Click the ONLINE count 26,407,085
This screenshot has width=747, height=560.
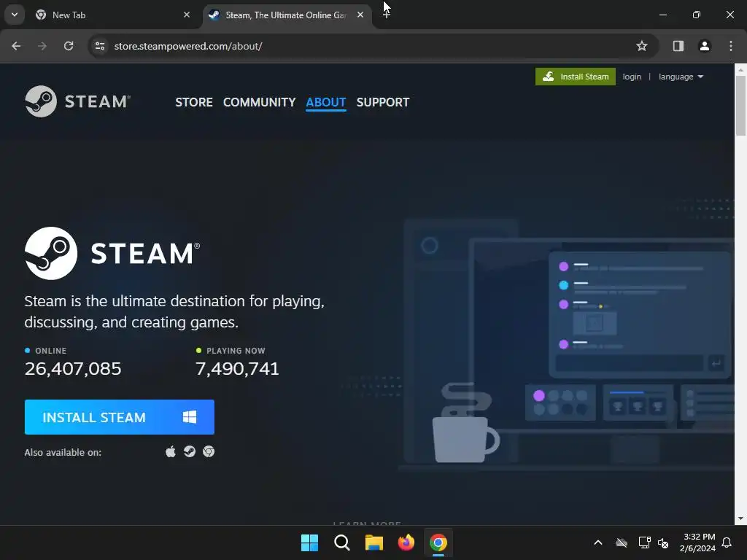[73, 368]
